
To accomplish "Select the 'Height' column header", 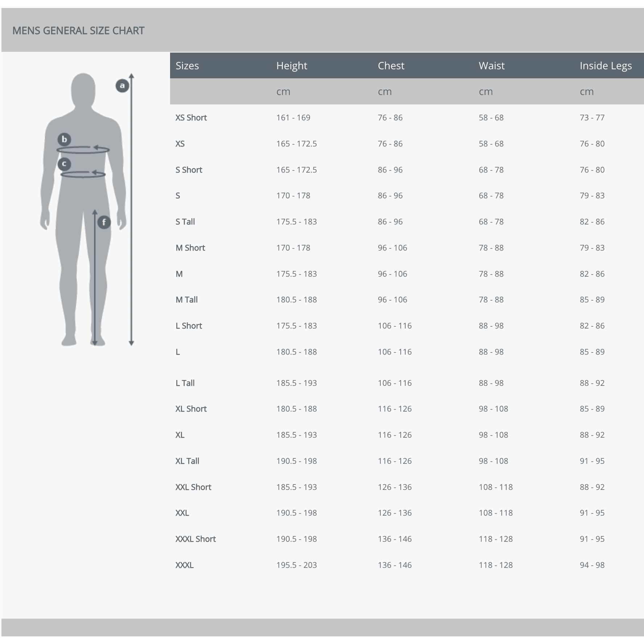I will click(x=292, y=66).
